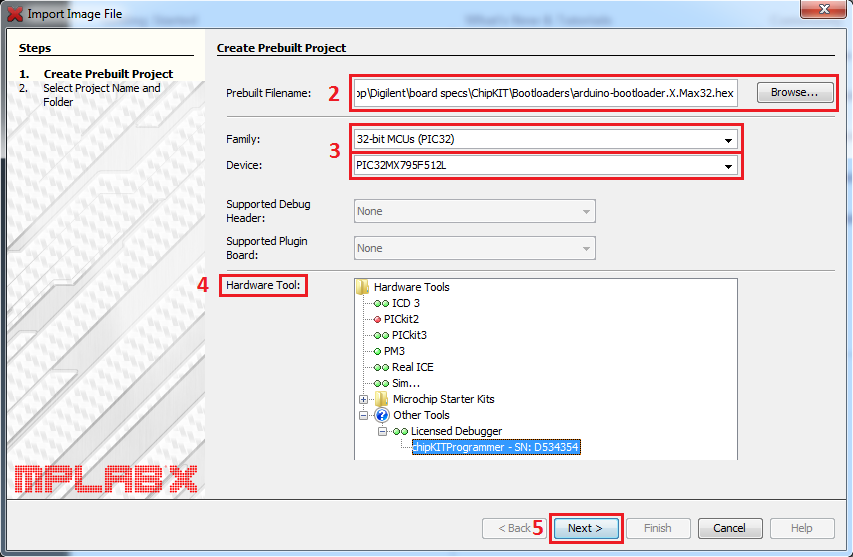853x557 pixels.
Task: Click the Hardware Tools root folder icon
Action: [x=363, y=287]
